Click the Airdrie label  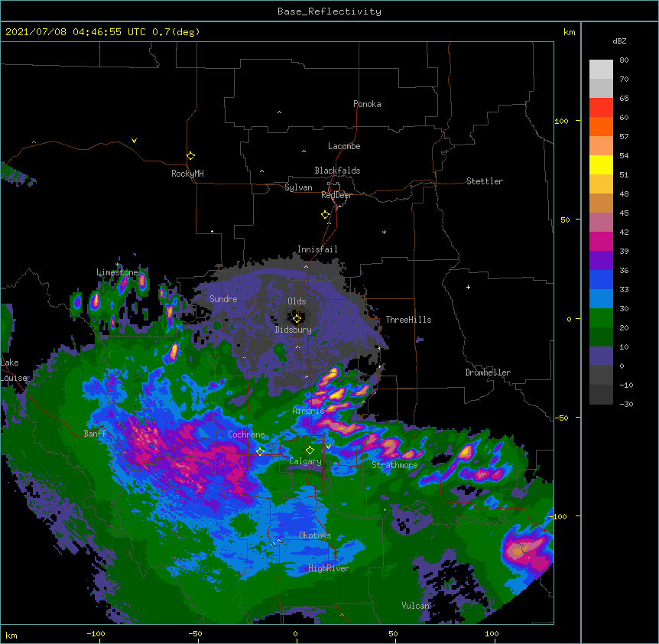pos(309,411)
